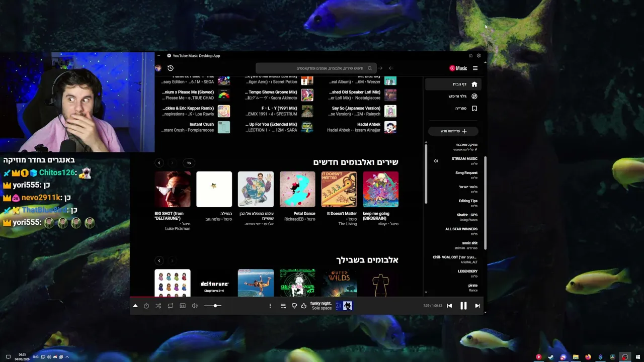This screenshot has height=362, width=644.
Task: Navigate back with the arrow button
Action: coord(391,68)
